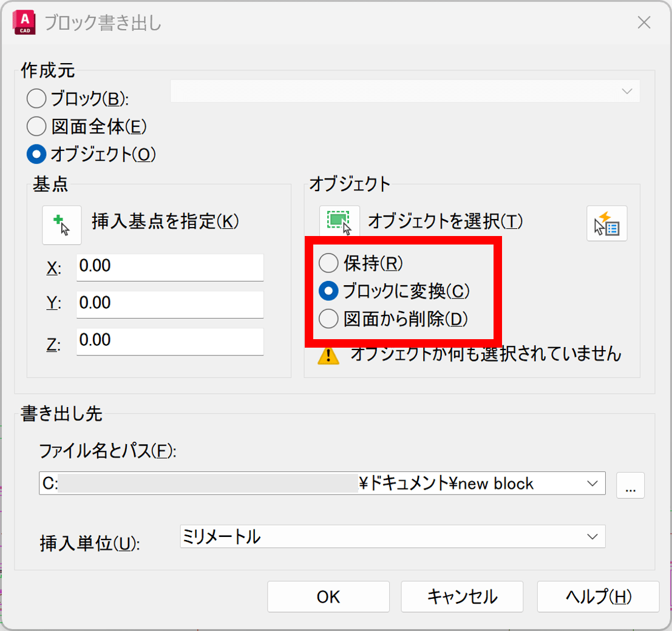Open the 挿入単位 ミリメートル dropdown
The image size is (672, 631).
tap(592, 536)
